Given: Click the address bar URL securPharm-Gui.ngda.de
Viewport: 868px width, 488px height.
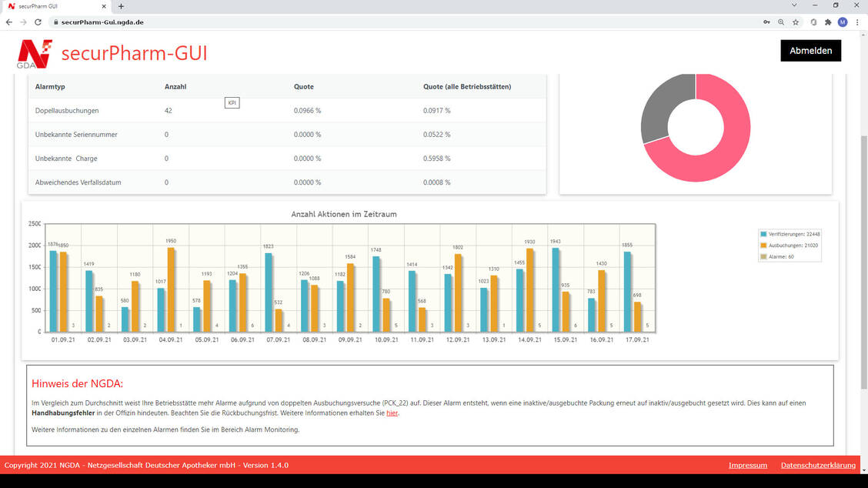Looking at the screenshot, I should (102, 22).
